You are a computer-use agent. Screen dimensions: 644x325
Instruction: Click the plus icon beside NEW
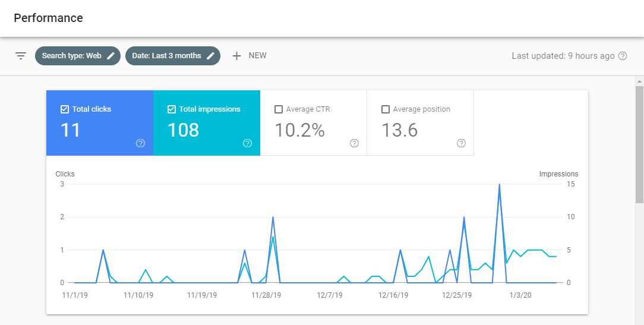pos(236,56)
